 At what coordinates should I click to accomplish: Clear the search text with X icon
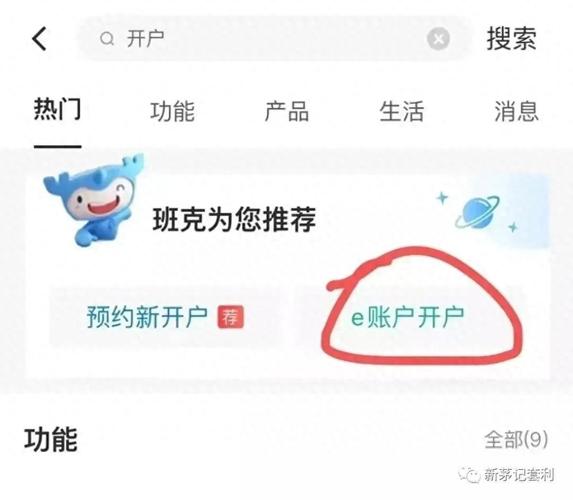point(439,38)
